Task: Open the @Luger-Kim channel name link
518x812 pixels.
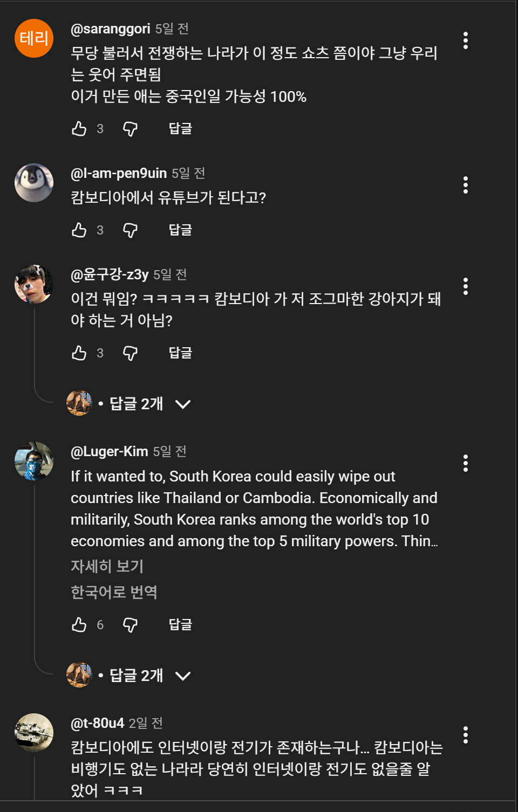Action: [110, 451]
